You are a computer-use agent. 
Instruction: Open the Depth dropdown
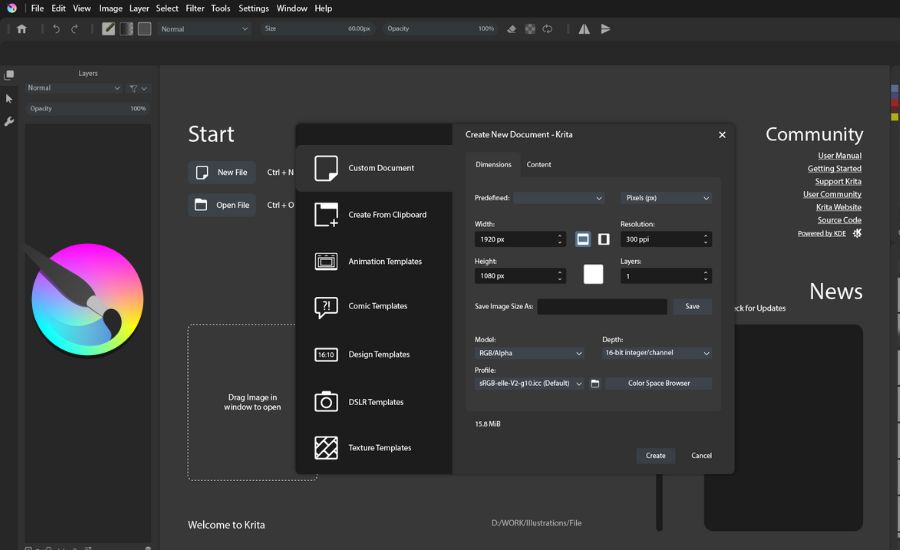point(657,353)
